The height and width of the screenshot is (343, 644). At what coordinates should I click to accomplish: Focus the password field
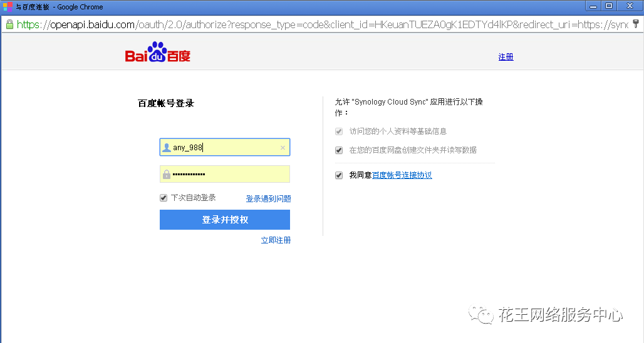[225, 174]
